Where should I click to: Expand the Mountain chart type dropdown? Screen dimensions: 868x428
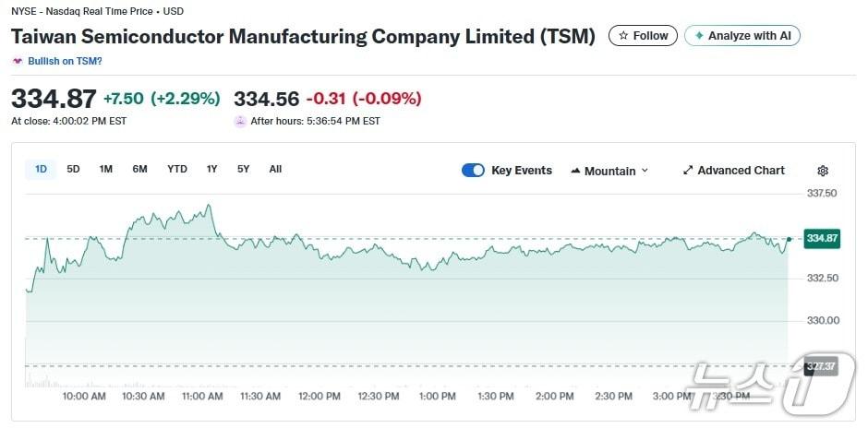pos(645,171)
